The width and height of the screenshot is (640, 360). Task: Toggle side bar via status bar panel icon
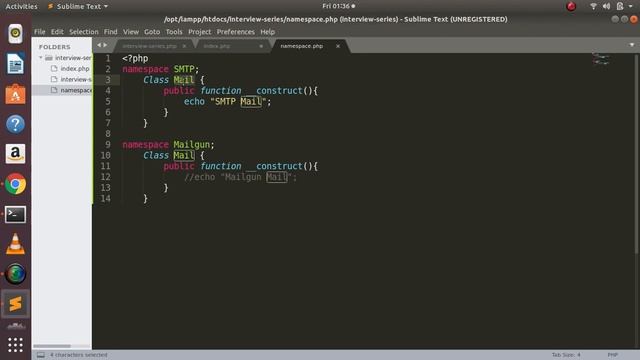coord(41,355)
